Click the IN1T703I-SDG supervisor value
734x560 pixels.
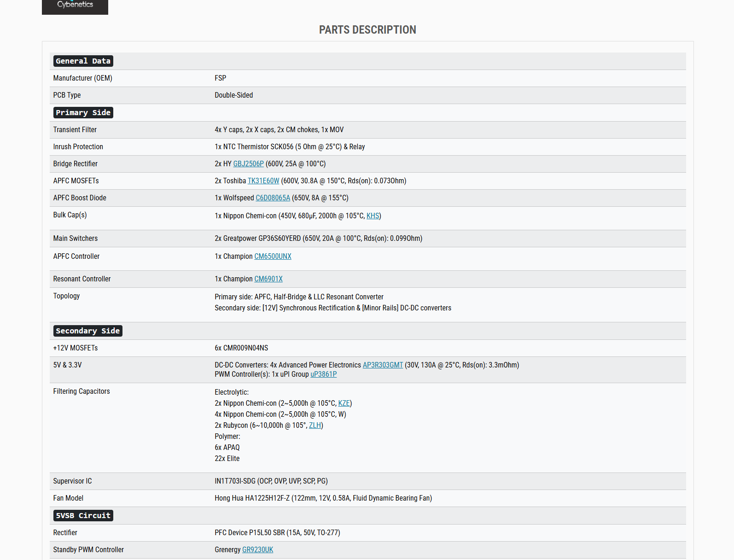271,481
